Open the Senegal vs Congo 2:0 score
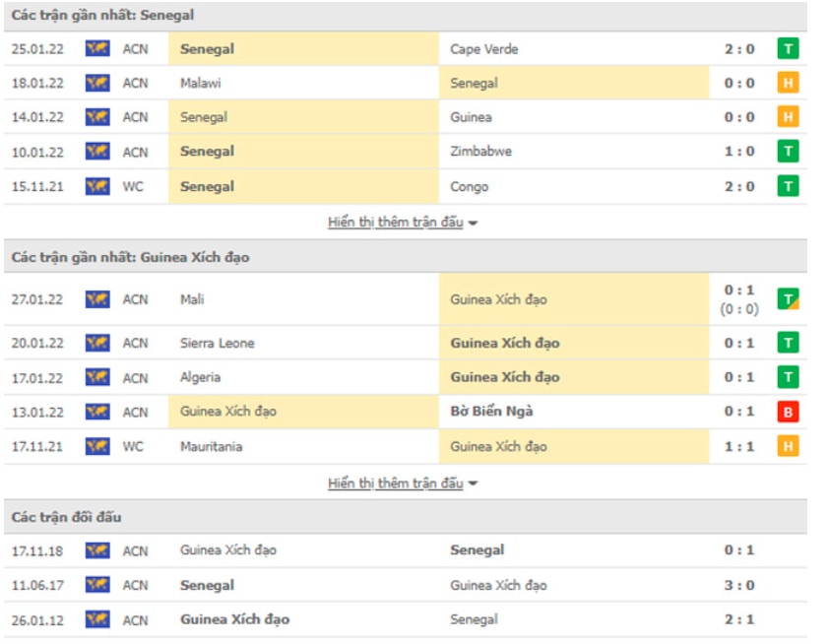 pos(738,186)
